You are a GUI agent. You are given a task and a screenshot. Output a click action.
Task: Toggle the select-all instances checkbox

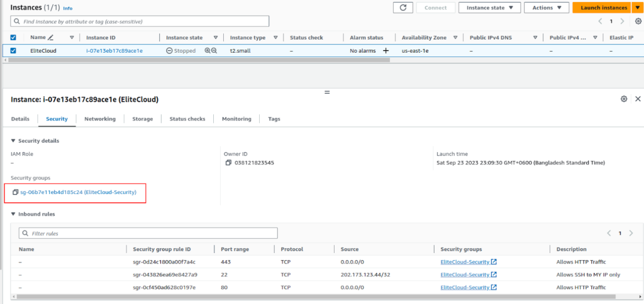(x=13, y=37)
